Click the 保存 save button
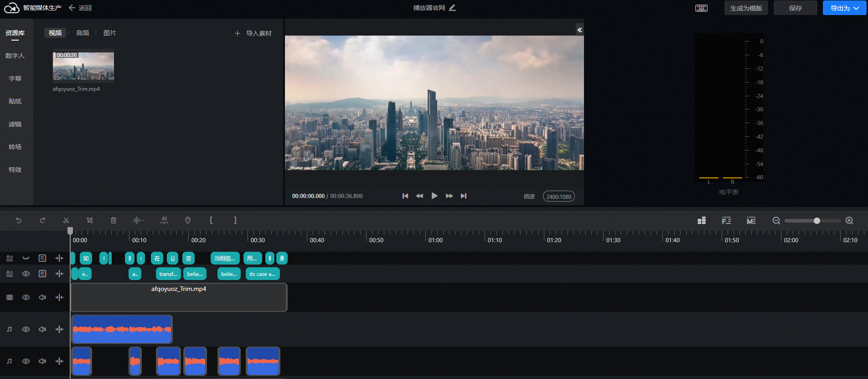Image resolution: width=868 pixels, height=379 pixels. coord(796,8)
